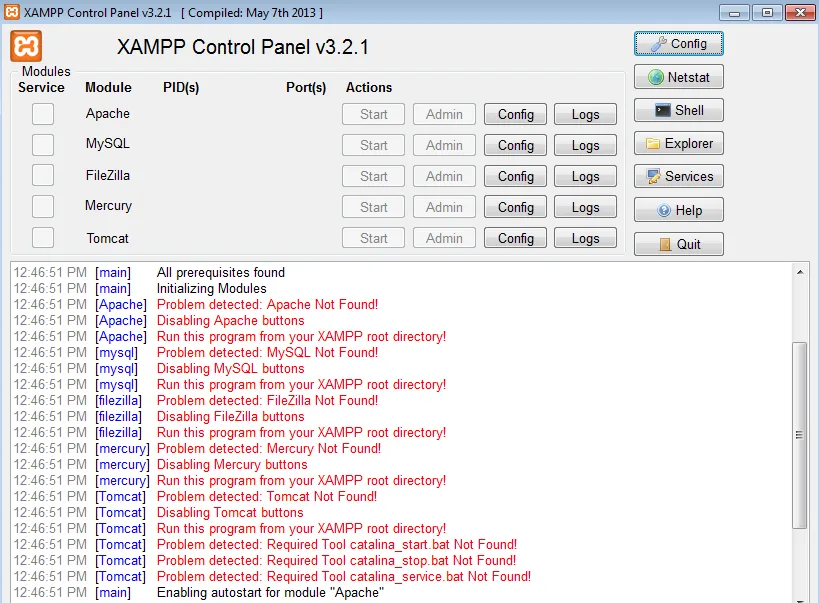Click the log scrollbar up arrow
The image size is (819, 603).
800,272
